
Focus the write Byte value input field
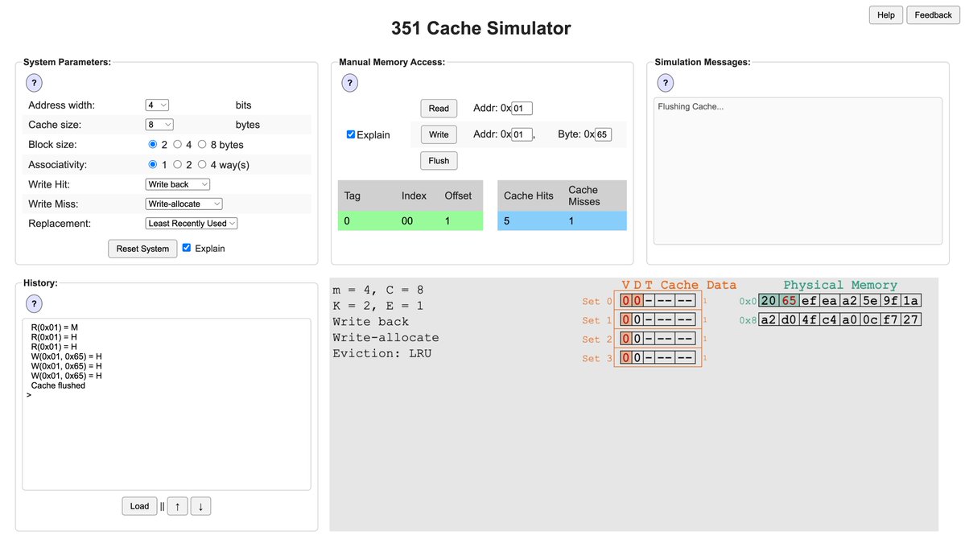(x=603, y=134)
